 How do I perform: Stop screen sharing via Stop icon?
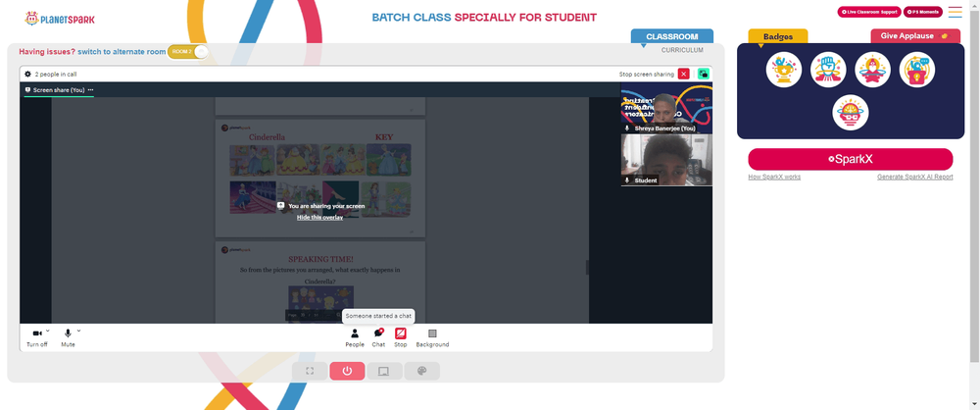[x=401, y=337]
